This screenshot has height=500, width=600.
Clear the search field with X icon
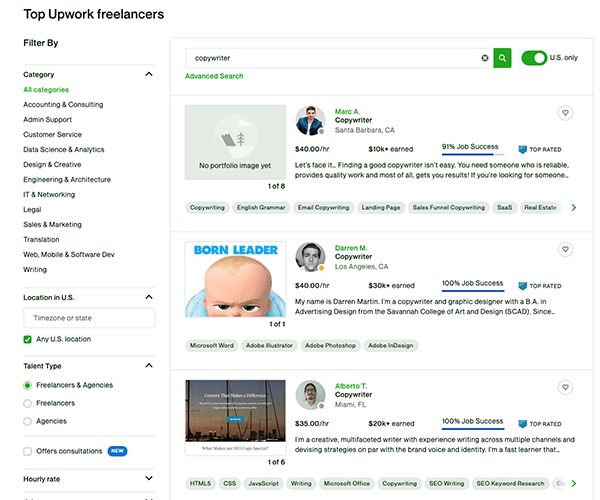[x=485, y=58]
